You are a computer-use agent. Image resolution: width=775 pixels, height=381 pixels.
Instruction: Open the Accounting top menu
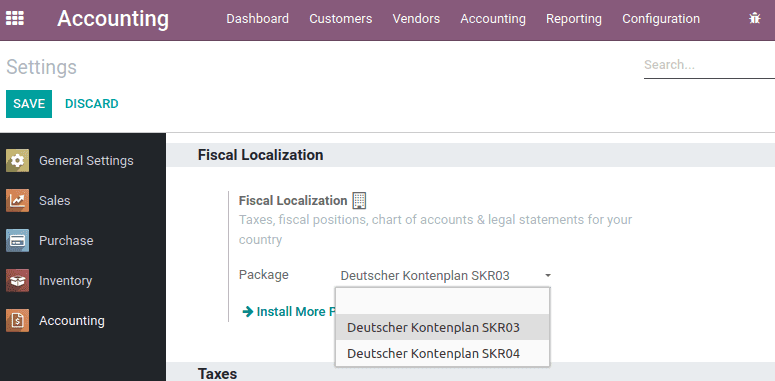(493, 19)
